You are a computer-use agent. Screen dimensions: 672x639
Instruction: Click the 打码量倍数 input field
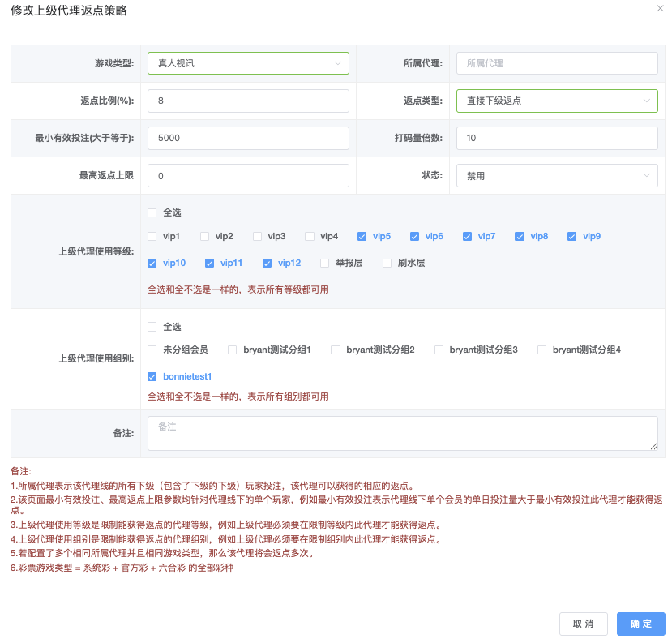pyautogui.click(x=556, y=138)
